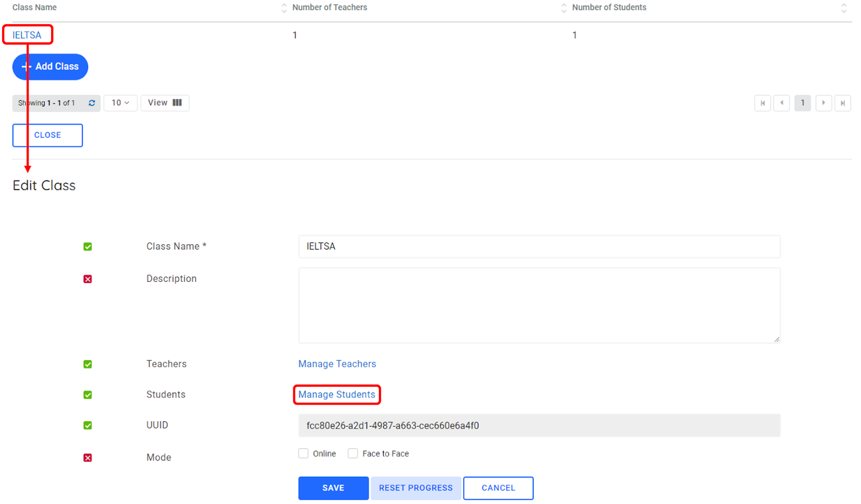Image resolution: width=861 pixels, height=504 pixels.
Task: Click into the Class Name input field
Action: pyautogui.click(x=539, y=246)
